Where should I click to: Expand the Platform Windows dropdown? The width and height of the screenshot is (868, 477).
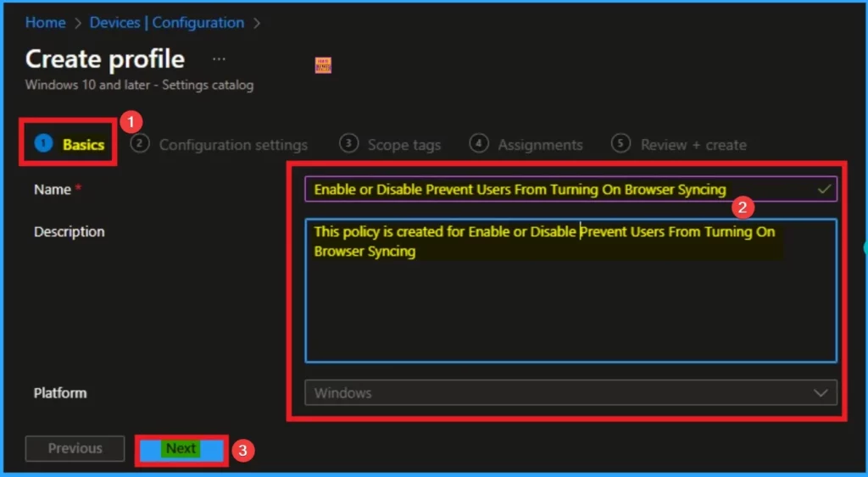point(570,393)
